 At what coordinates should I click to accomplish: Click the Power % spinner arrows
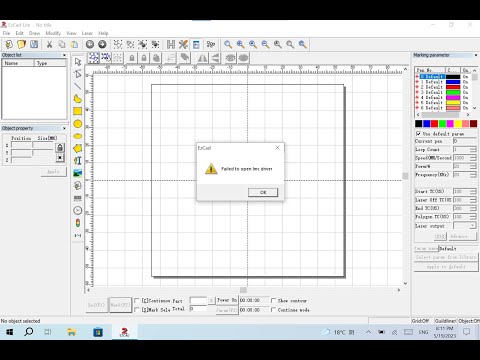[473, 166]
